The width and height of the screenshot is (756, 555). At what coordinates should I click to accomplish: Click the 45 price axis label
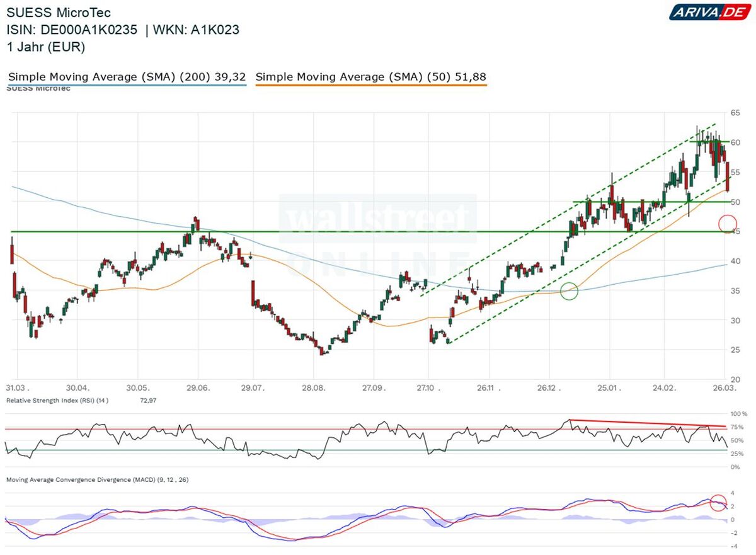coord(735,231)
